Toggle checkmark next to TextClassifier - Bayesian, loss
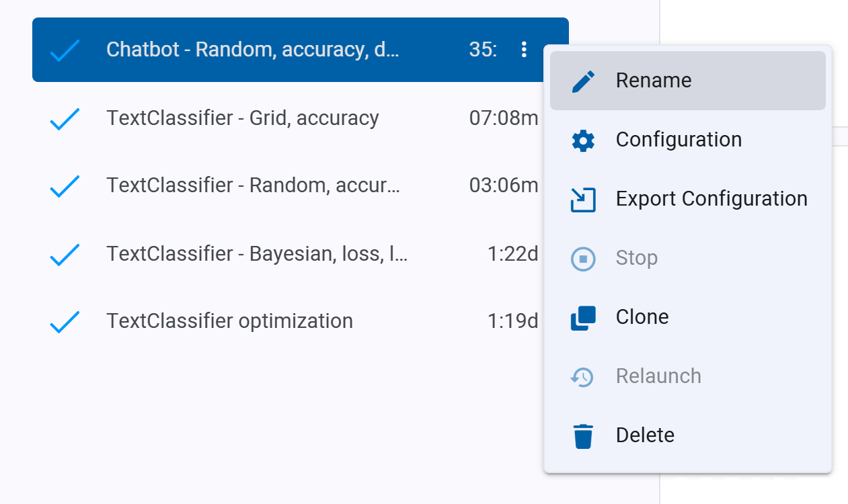The image size is (848, 504). (65, 253)
